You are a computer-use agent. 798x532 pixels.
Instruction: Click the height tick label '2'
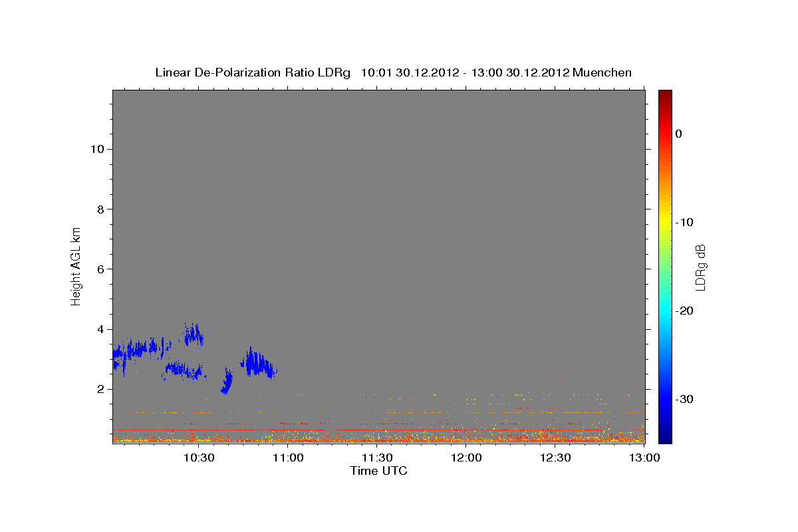(x=101, y=389)
